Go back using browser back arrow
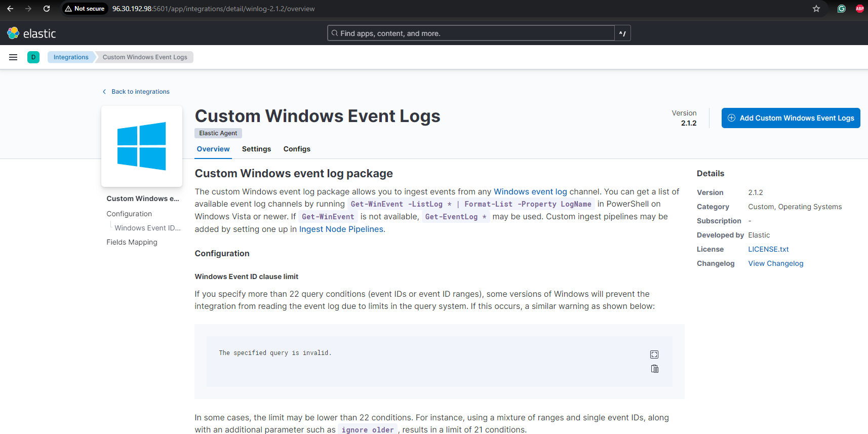The image size is (868, 434). (x=10, y=9)
